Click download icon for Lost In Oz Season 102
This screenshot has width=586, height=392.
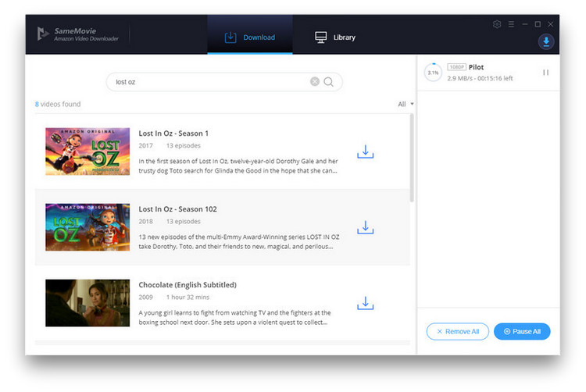point(365,227)
